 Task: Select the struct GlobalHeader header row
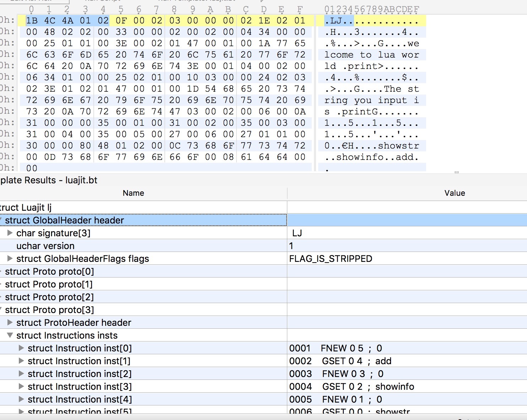coord(64,220)
